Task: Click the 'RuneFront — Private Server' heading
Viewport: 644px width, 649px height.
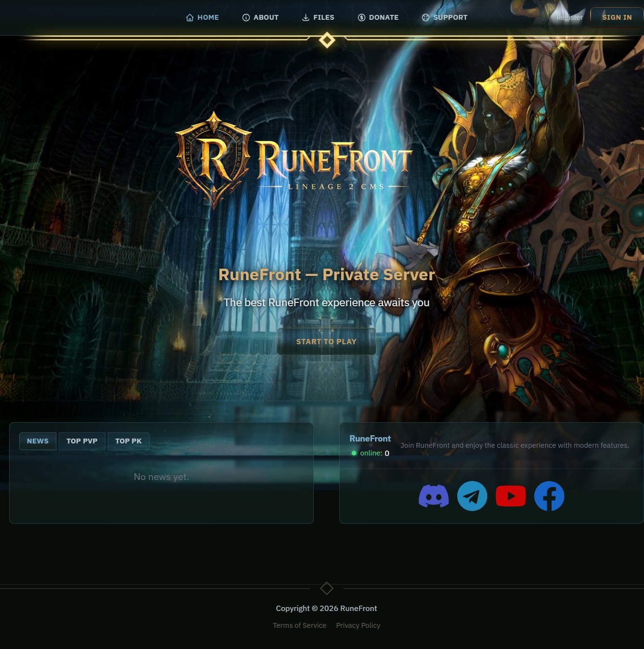Action: tap(326, 274)
